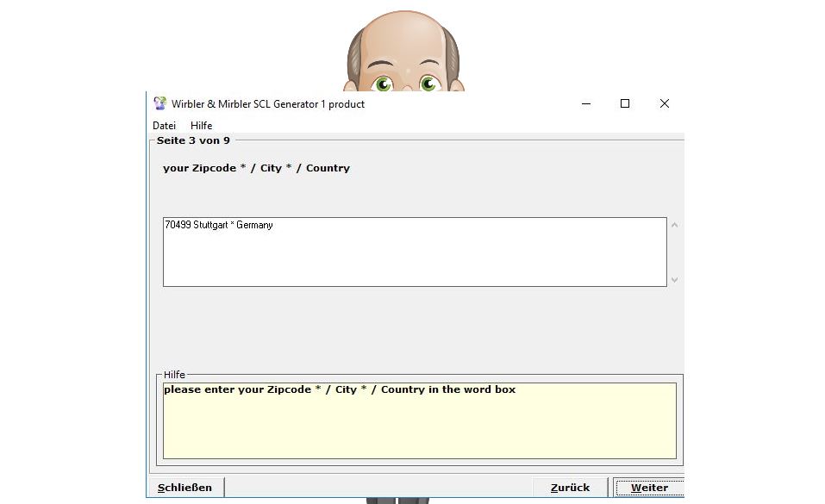Click the "Seite 3 von 9" page label
This screenshot has width=825, height=504.
[193, 140]
